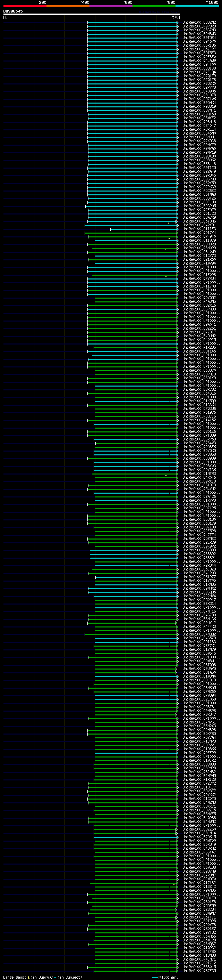Open hit UniRef100_A9AMD5
Image resolution: width=222 pixels, height=980 pixels.
[199, 890]
